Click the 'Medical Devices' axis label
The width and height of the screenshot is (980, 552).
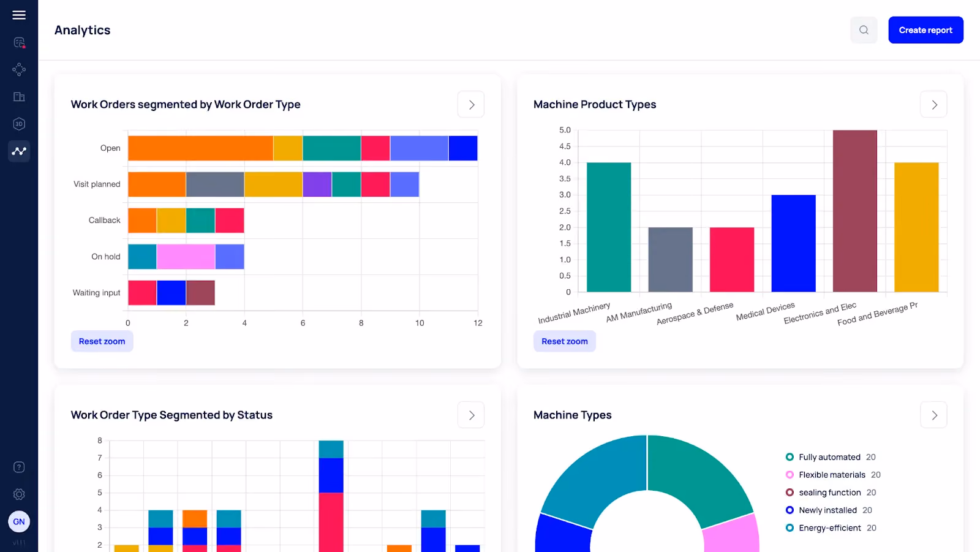[766, 311]
